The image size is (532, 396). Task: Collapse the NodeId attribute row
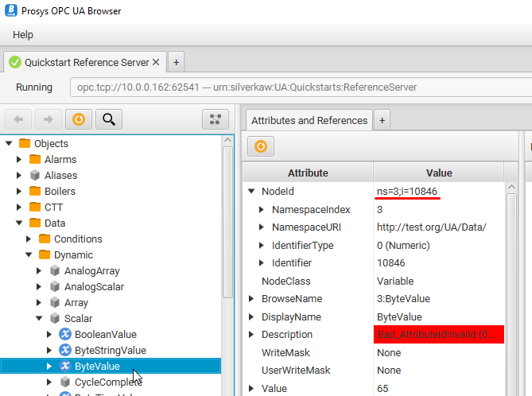click(252, 192)
